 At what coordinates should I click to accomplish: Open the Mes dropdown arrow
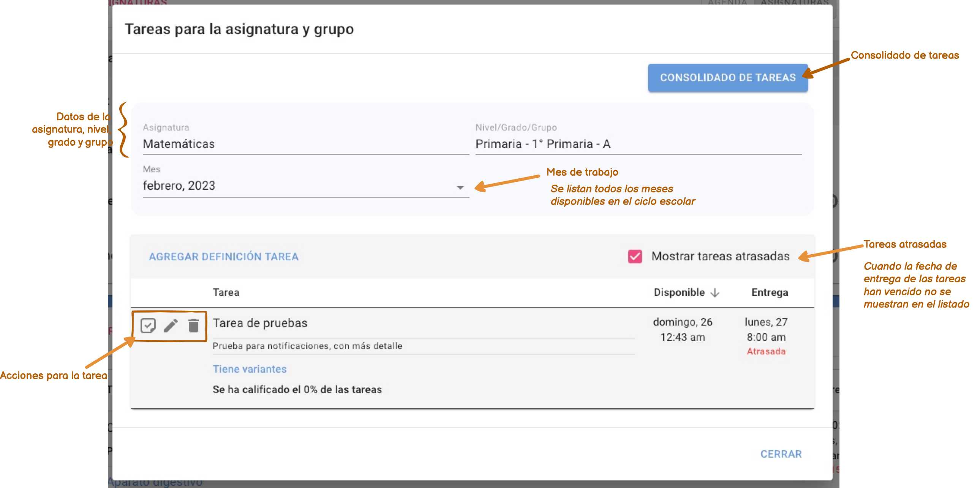(460, 187)
